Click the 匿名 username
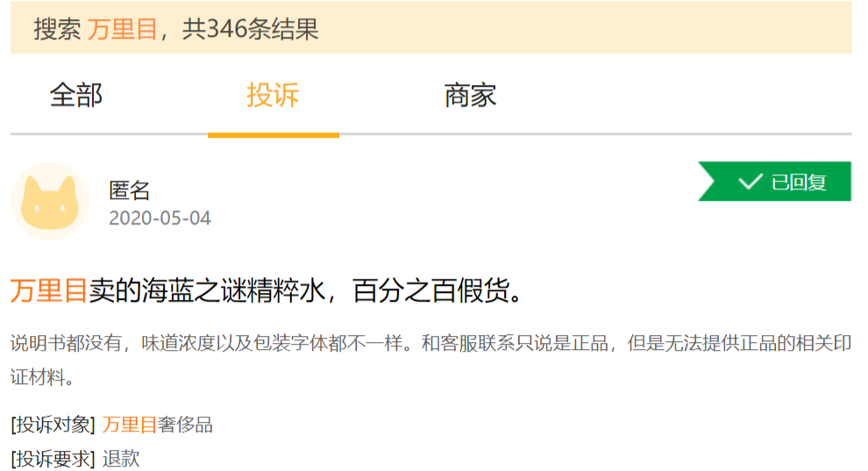This screenshot has height=471, width=868. pos(130,190)
